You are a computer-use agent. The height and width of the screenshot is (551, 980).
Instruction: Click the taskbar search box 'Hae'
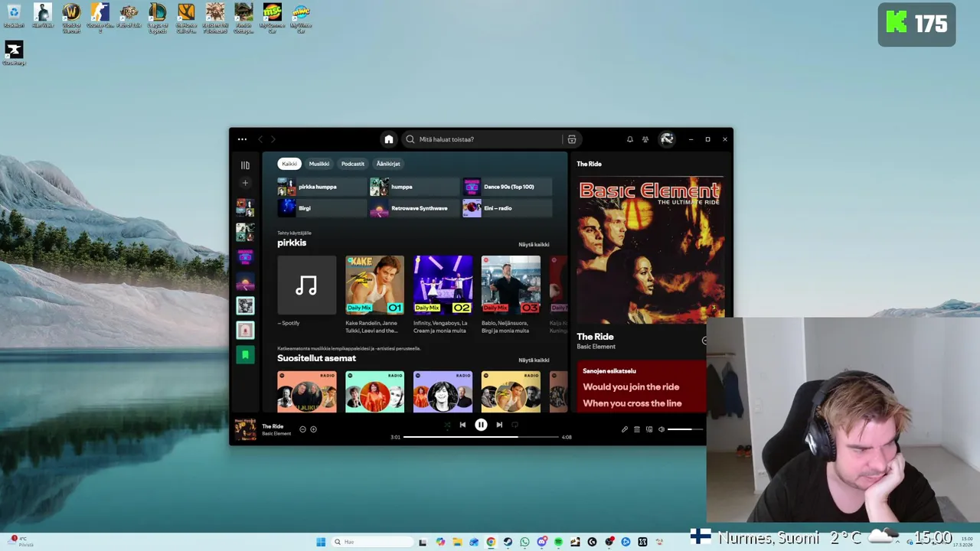[374, 542]
